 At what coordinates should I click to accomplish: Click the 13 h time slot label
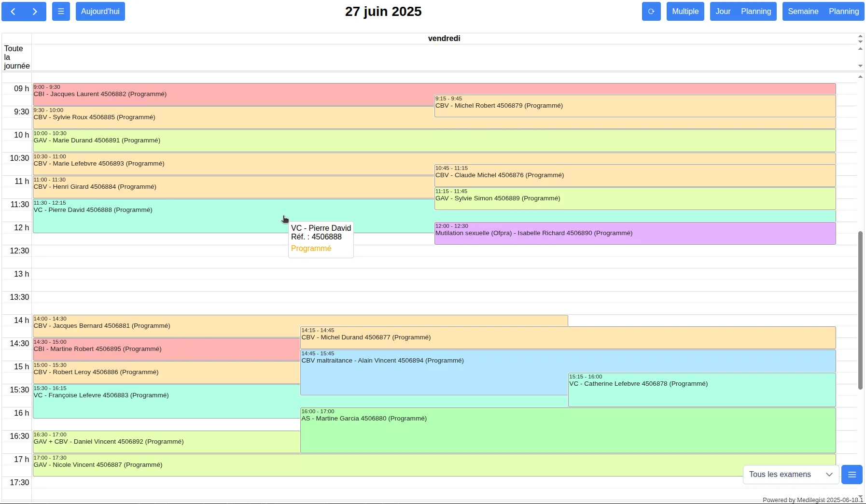tap(22, 274)
